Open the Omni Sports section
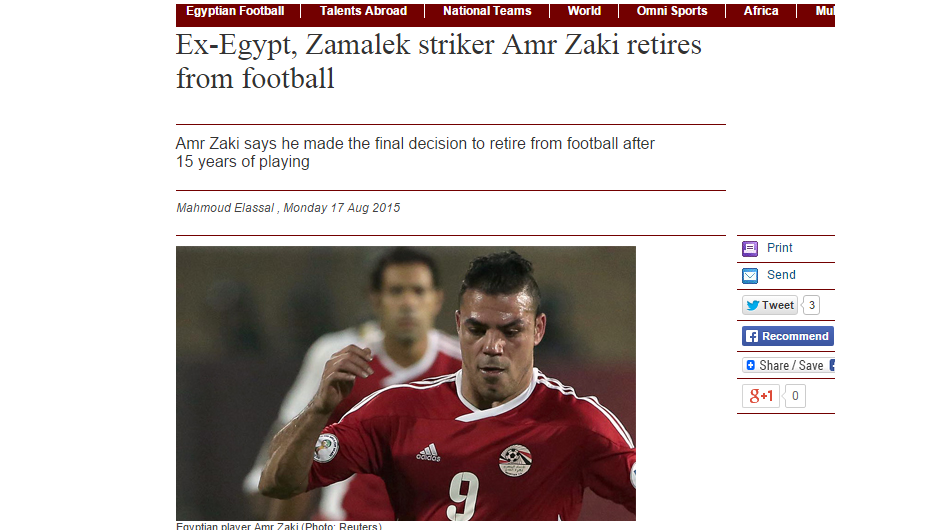Image resolution: width=926 pixels, height=530 pixels. [672, 11]
